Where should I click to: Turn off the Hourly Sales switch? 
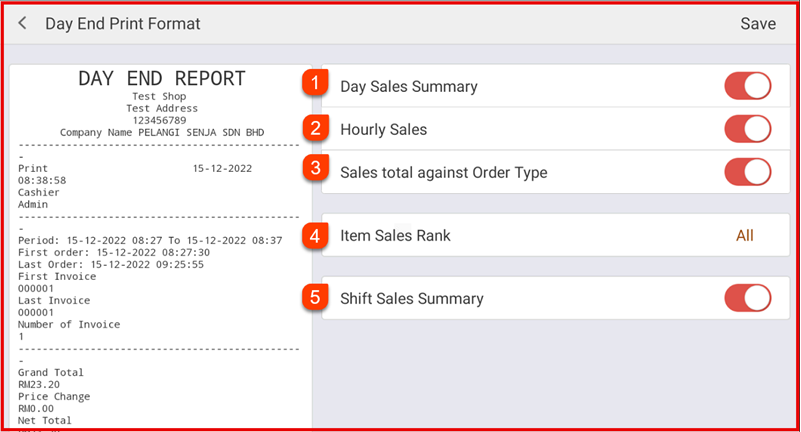click(747, 129)
